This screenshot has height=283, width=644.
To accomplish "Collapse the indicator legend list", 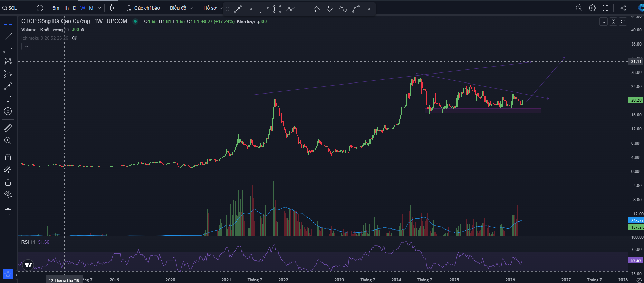I will point(26,46).
